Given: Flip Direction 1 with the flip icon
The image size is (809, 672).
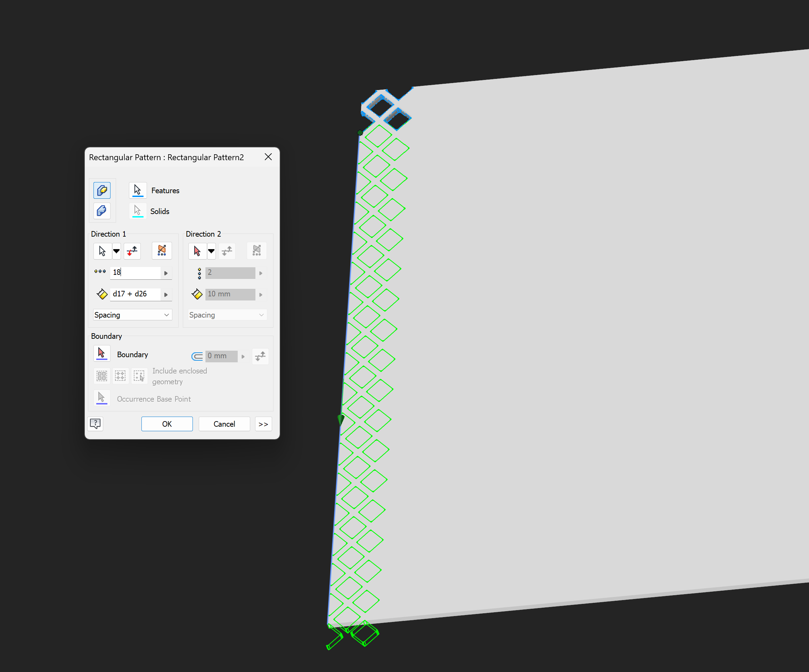Looking at the screenshot, I should pos(132,251).
